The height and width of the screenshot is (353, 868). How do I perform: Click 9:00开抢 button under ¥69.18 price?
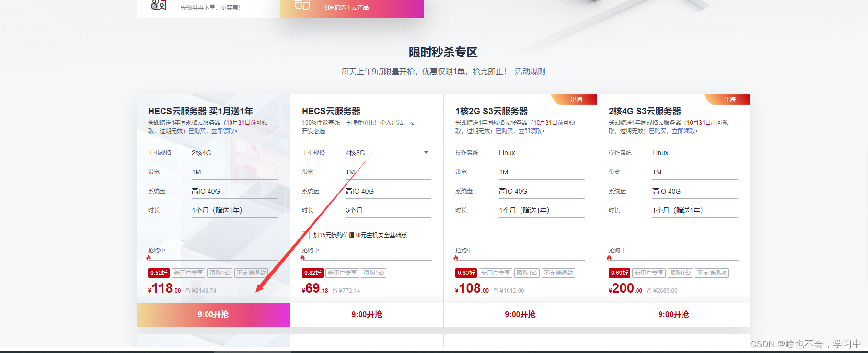pos(367,315)
